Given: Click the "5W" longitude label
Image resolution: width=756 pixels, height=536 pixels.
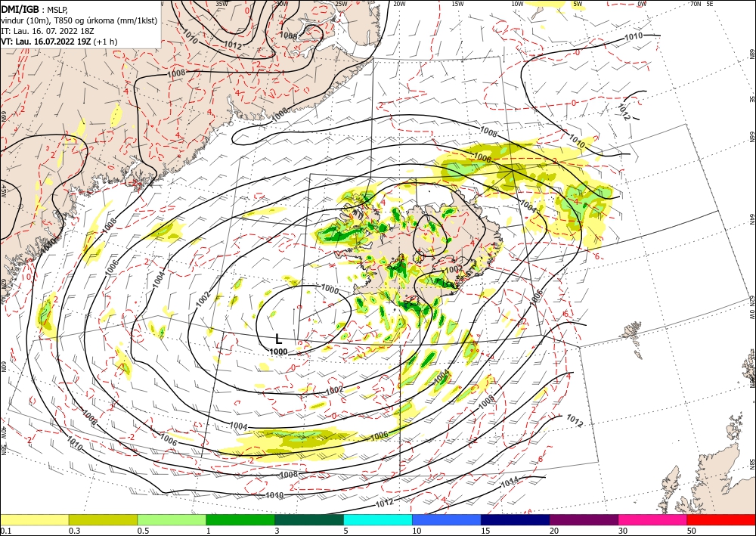Looking at the screenshot, I should click(578, 3).
